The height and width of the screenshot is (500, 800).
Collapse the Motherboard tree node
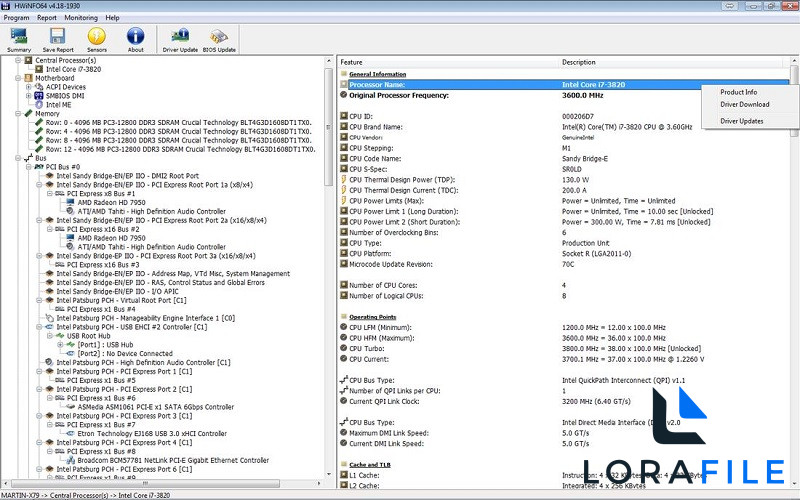pos(18,78)
